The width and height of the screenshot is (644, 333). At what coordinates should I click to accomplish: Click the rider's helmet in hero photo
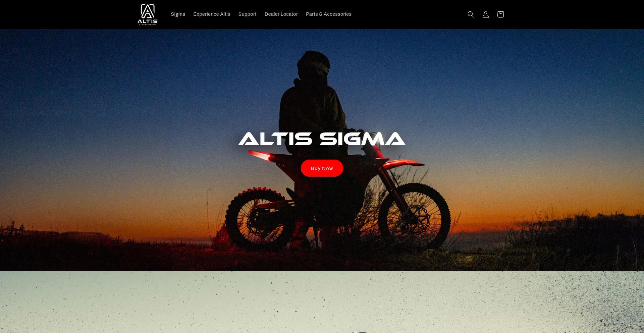pos(314,65)
